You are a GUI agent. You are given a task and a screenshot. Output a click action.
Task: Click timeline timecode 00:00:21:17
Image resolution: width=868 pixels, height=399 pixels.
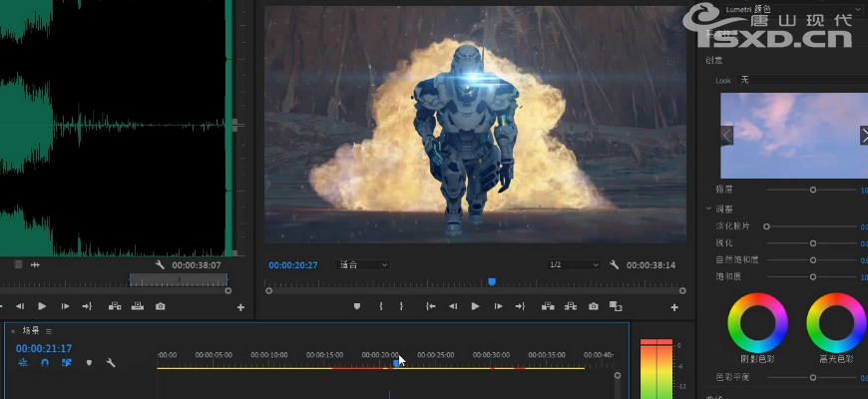(44, 349)
